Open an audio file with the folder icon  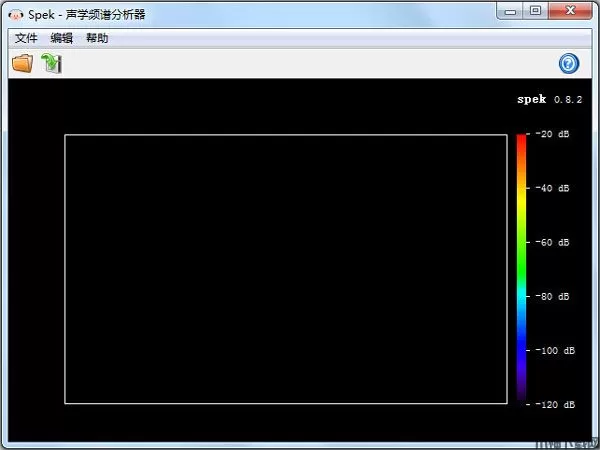pyautogui.click(x=23, y=64)
